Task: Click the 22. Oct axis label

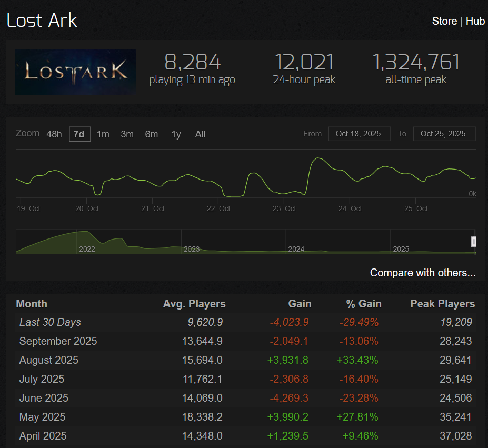Action: tap(218, 208)
